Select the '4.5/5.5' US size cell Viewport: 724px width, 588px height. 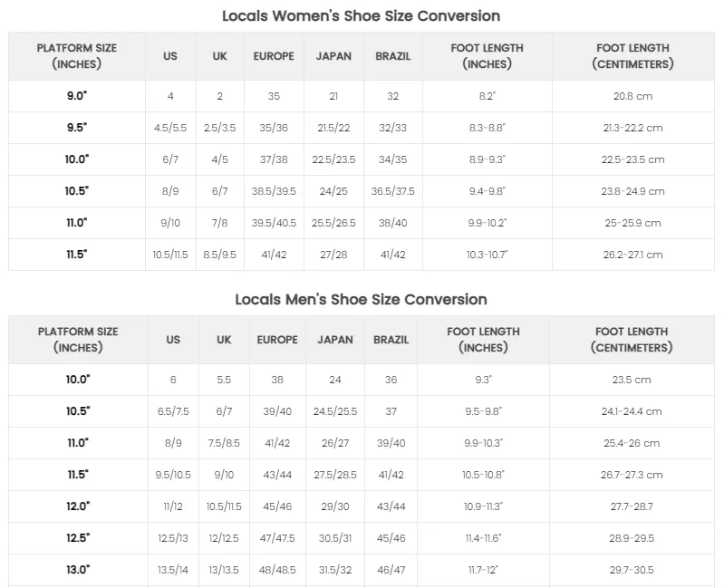(170, 128)
